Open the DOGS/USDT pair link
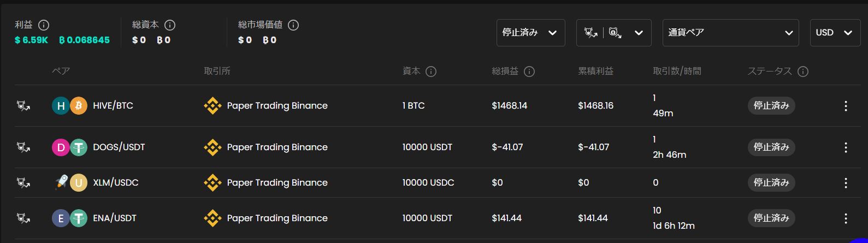This screenshot has height=243, width=868. pos(119,147)
